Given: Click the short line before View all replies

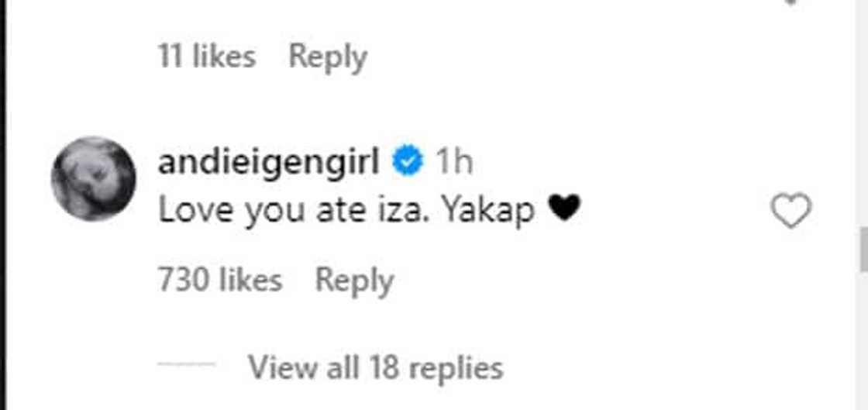Looking at the screenshot, I should coord(186,365).
